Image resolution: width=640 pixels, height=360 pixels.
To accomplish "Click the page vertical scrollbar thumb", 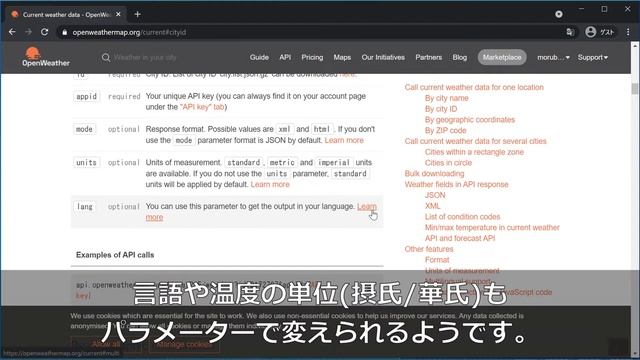I will 635,89.
